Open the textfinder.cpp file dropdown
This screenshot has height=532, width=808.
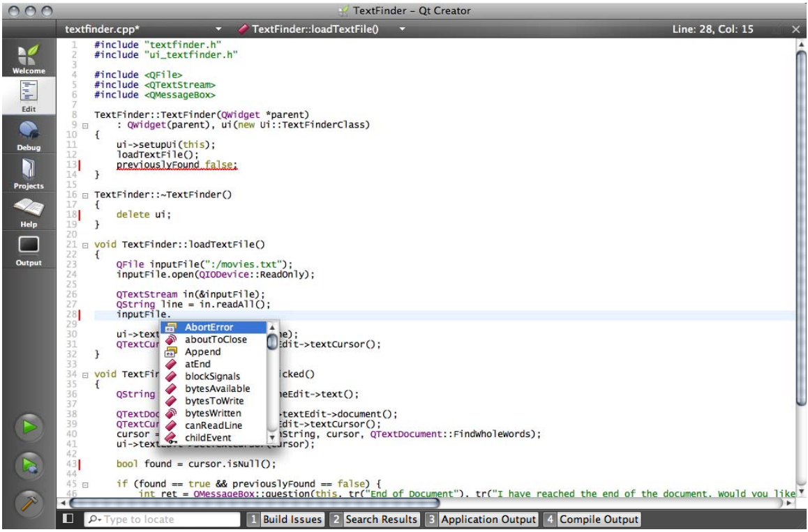pyautogui.click(x=218, y=29)
